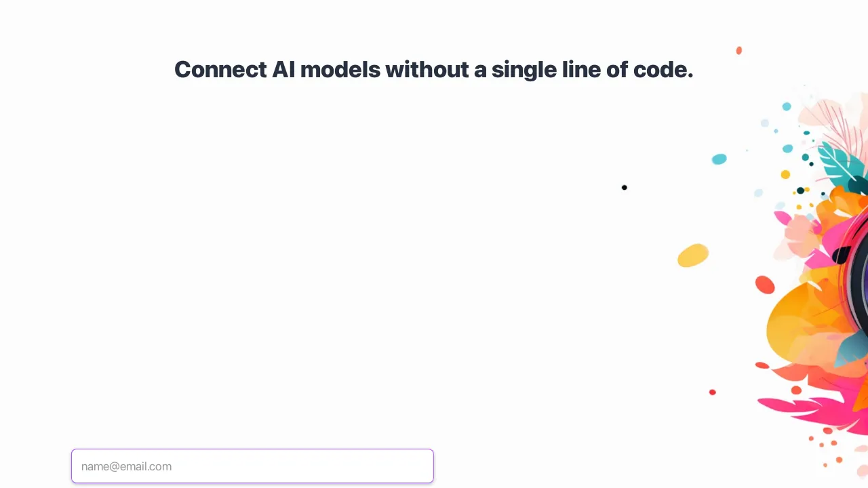Click the small flat red-orange streak
Image resolution: width=868 pixels, height=488 pixels.
(x=762, y=365)
